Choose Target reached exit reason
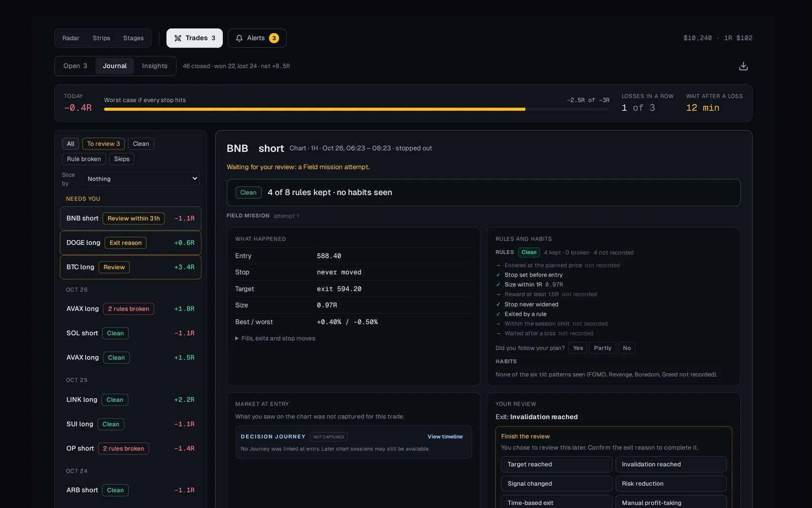Viewport: 812px width, 508px height. click(557, 464)
